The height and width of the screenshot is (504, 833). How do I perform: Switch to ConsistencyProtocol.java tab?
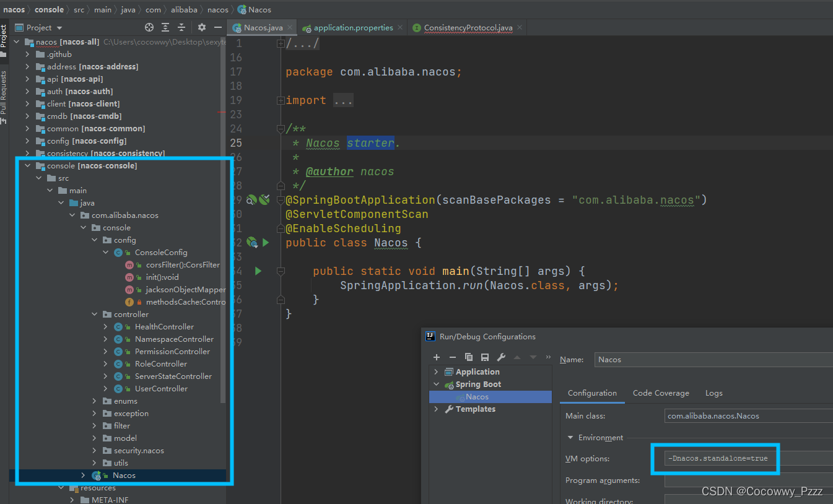pos(468,28)
